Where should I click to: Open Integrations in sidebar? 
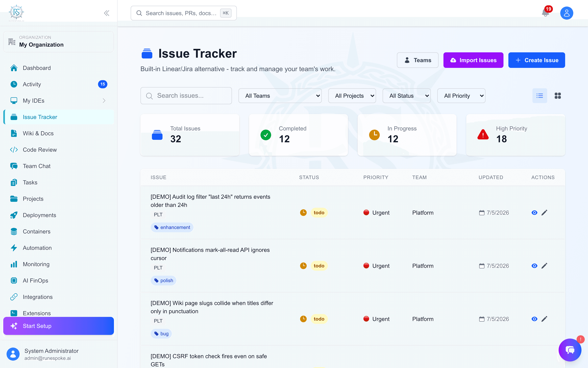tap(59, 297)
